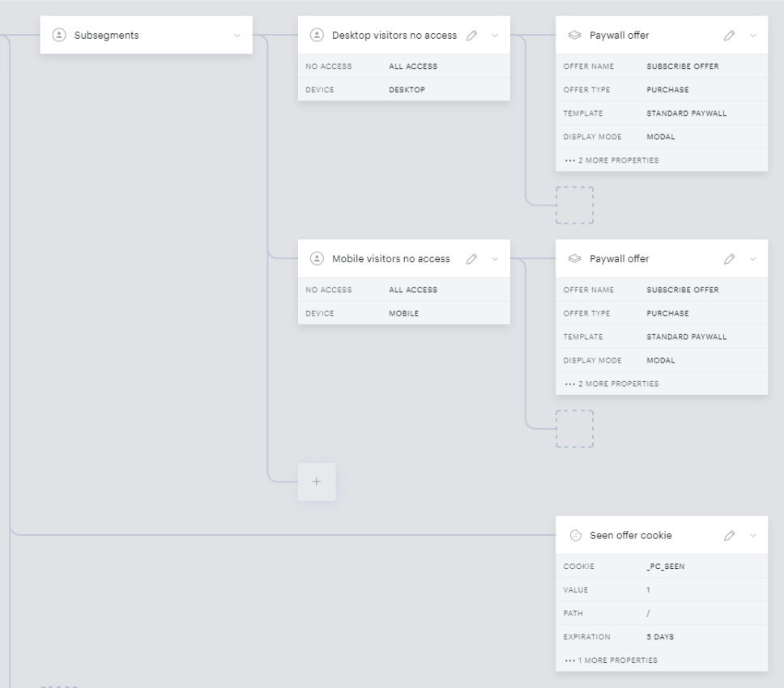Click the layers icon on the top Paywall offer
Viewport: 784px width, 688px height.
pos(575,35)
